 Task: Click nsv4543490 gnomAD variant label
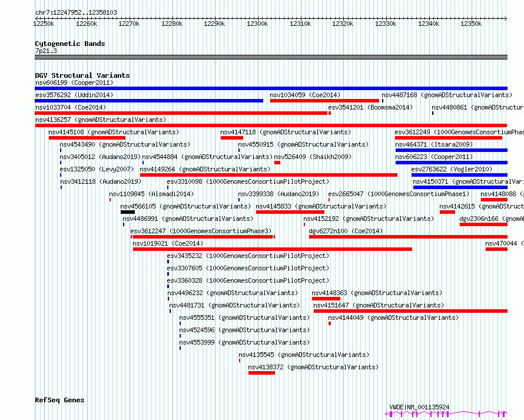(125, 144)
